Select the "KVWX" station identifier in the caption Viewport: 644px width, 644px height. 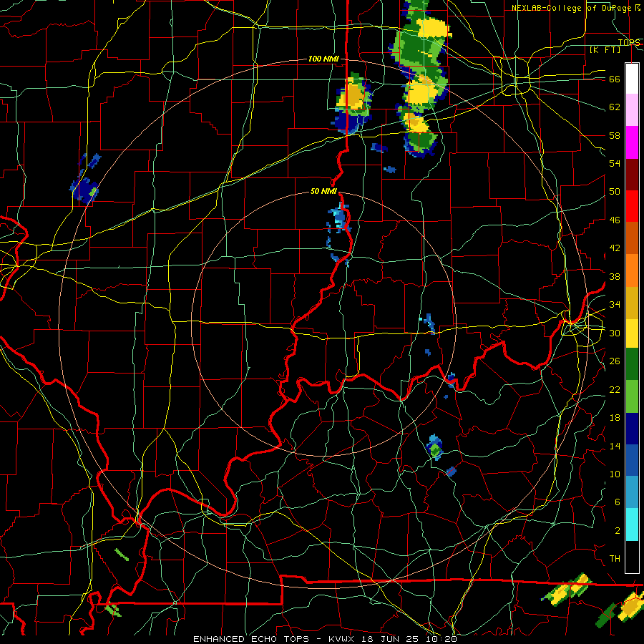click(343, 639)
